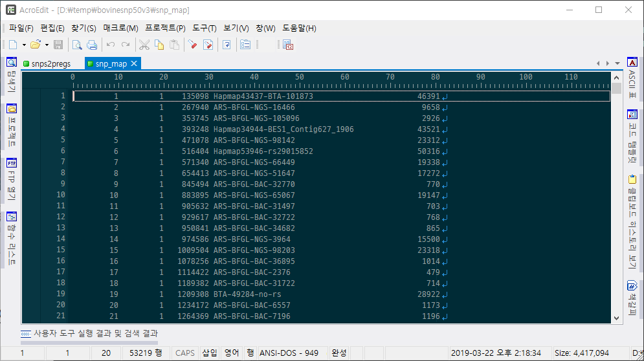Close the snp_map tab

click(134, 63)
